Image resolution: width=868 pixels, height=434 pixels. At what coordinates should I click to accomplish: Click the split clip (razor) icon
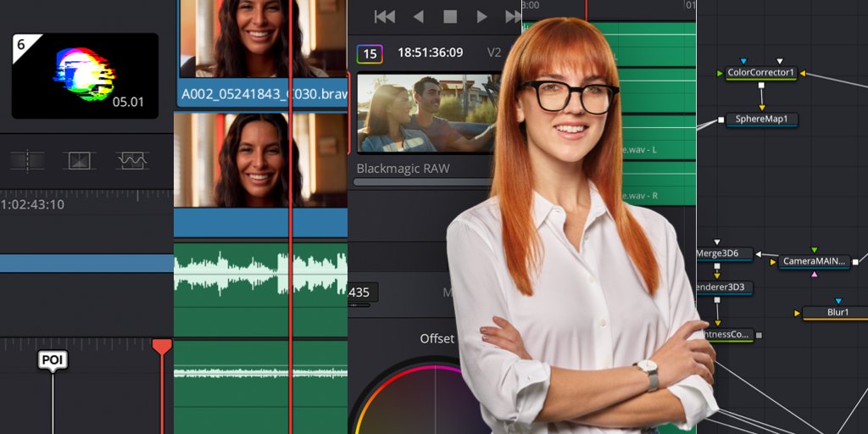[x=27, y=160]
